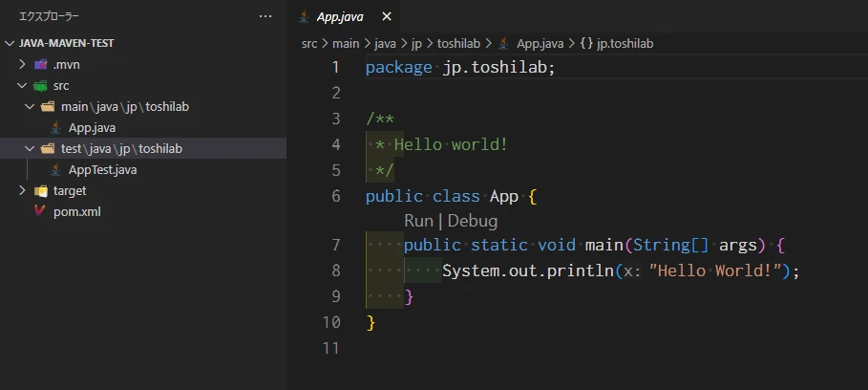Image resolution: width=868 pixels, height=390 pixels.
Task: Switch to the App.java editor tab
Action: pos(340,16)
